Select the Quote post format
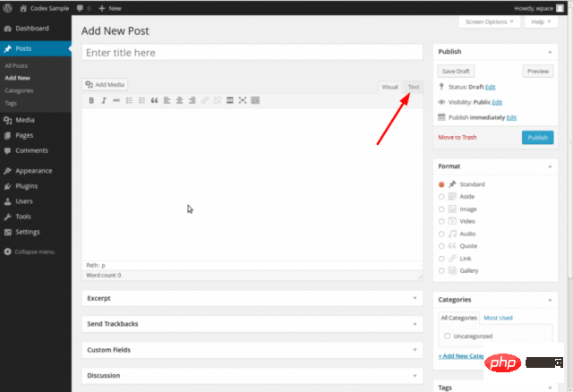This screenshot has width=573, height=392. tap(441, 246)
